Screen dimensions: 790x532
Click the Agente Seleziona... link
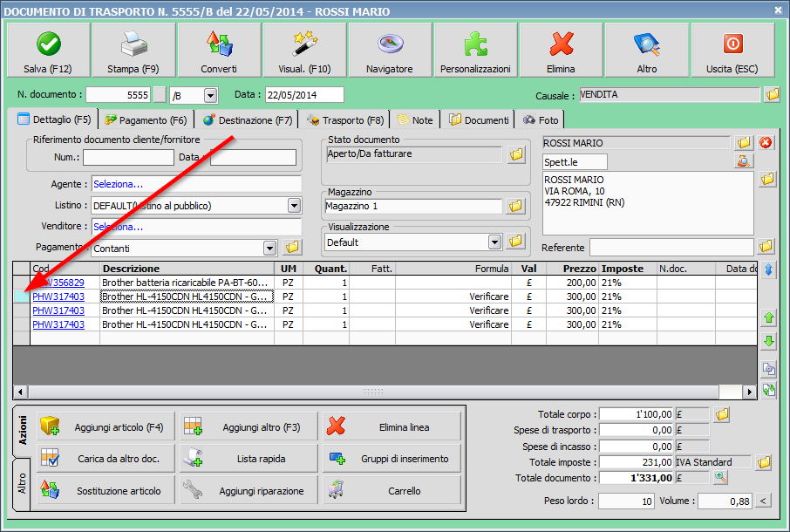point(118,184)
